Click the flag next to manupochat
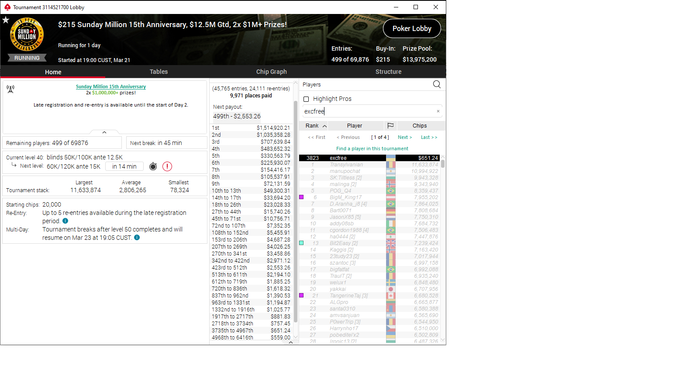The image size is (700, 380). tap(391, 171)
